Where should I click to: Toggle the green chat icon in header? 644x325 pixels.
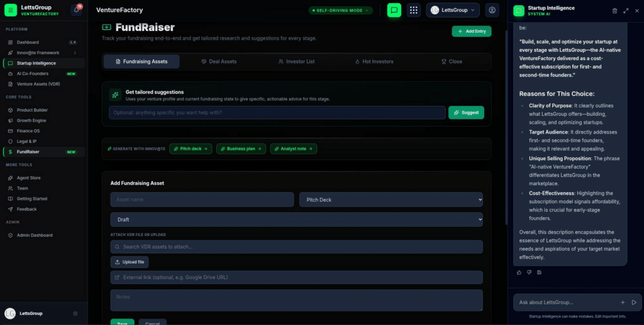(x=394, y=10)
